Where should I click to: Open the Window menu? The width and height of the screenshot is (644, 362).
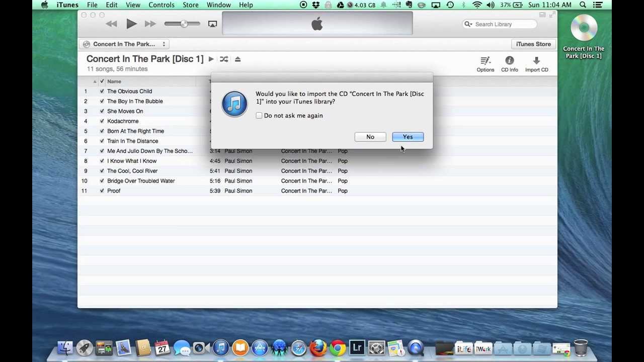219,5
